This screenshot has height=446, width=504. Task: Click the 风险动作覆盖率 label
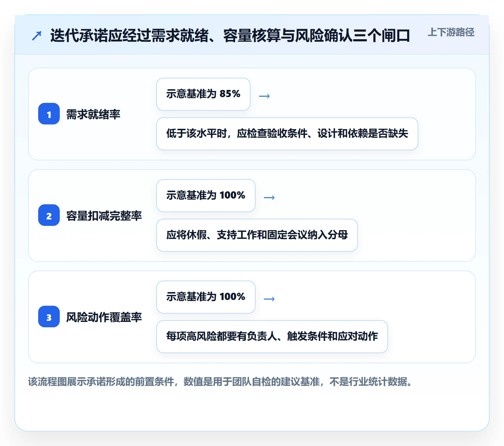pyautogui.click(x=104, y=317)
